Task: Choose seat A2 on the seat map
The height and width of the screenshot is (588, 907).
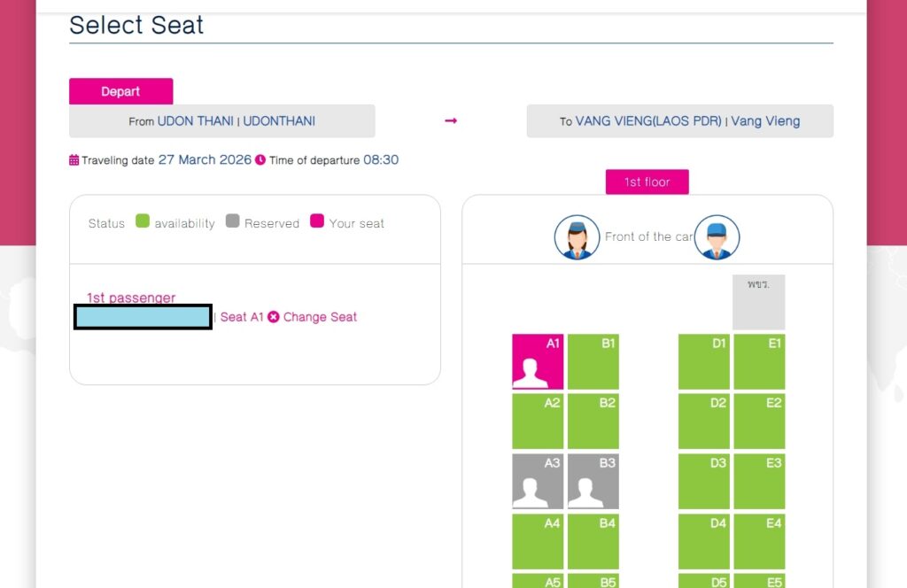Action: [538, 421]
